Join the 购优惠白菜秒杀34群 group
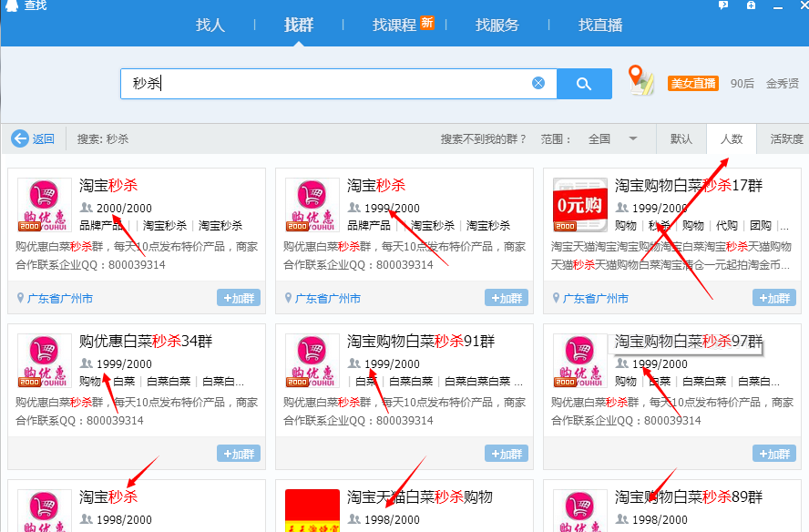Screen dimensions: 809x532 coord(239,454)
